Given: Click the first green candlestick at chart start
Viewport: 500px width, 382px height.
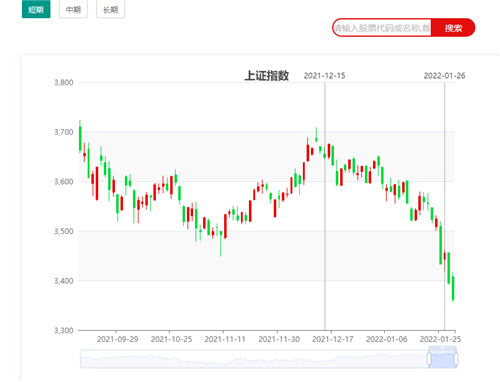Looking at the screenshot, I should coord(80,138).
